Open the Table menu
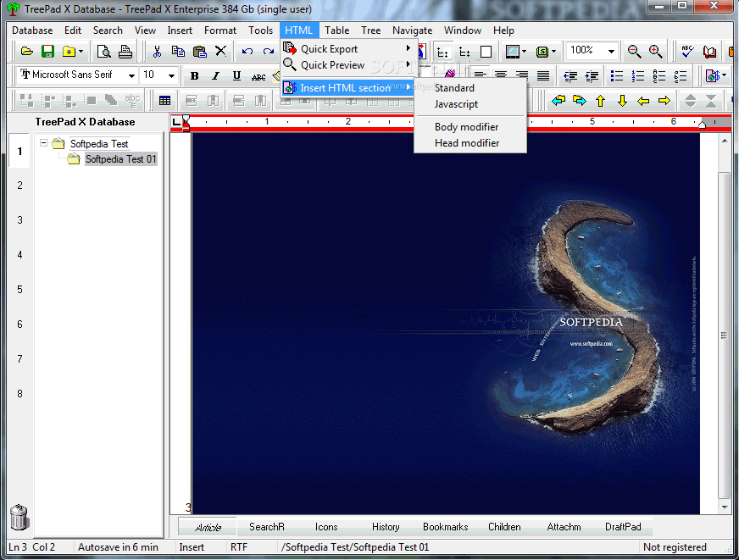 (336, 30)
